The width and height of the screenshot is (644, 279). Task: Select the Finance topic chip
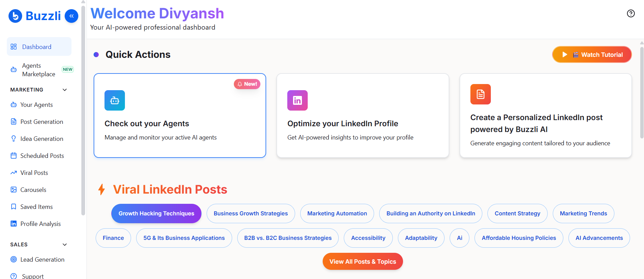113,238
